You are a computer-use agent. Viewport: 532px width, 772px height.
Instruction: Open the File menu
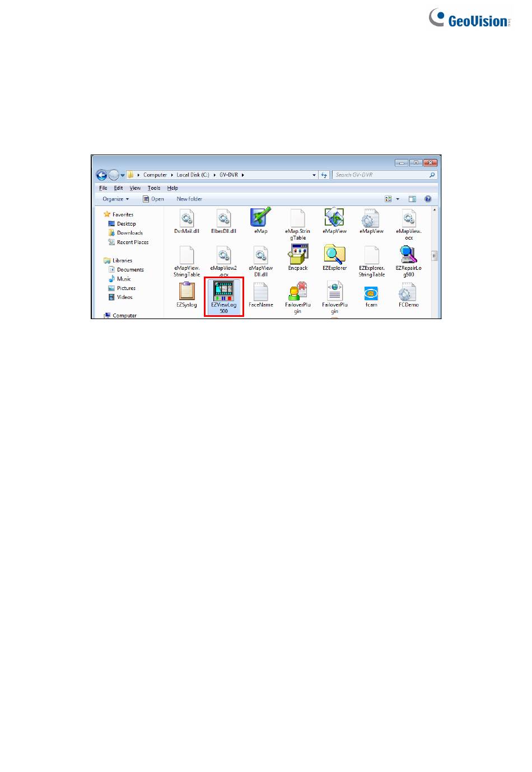pos(103,188)
